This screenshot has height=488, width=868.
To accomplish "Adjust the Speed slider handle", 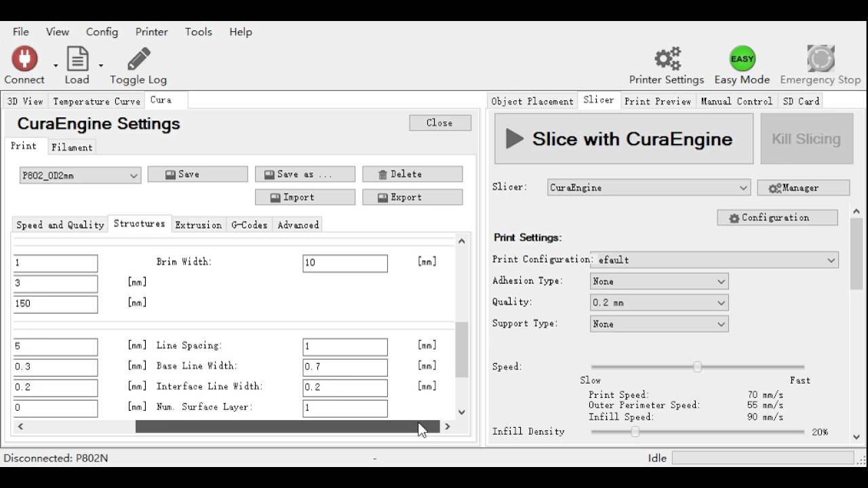I will tap(697, 367).
